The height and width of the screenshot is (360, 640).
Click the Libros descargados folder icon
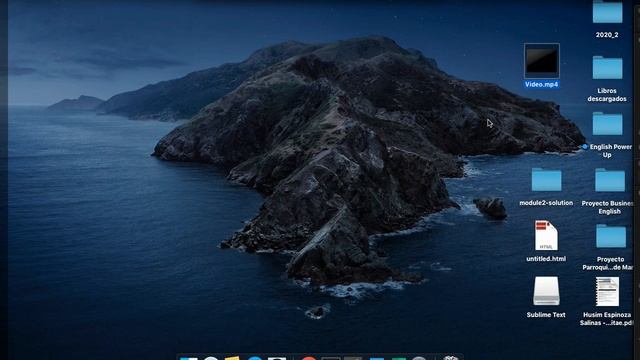point(607,68)
